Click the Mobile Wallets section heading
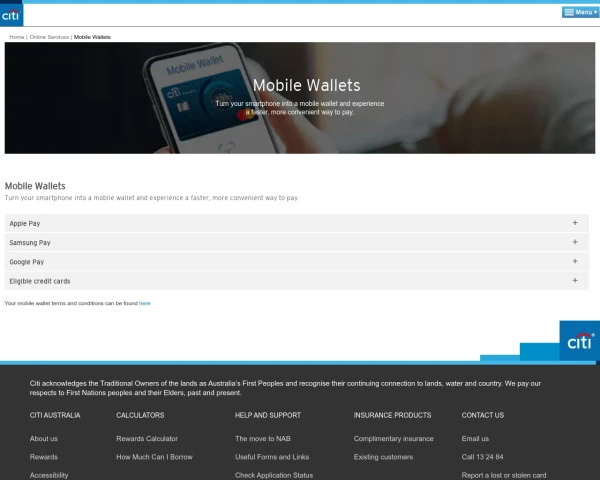The width and height of the screenshot is (600, 480). [35, 186]
